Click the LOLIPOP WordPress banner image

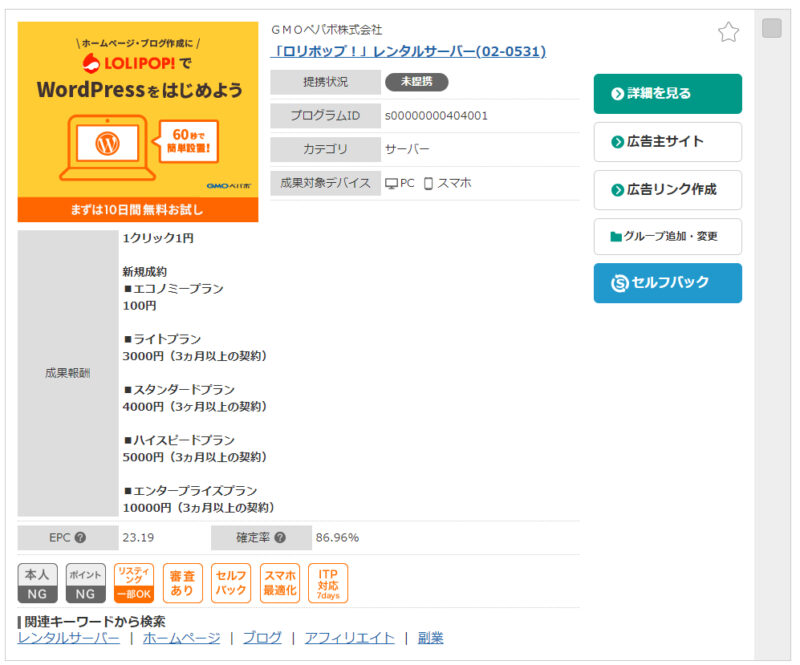138,122
